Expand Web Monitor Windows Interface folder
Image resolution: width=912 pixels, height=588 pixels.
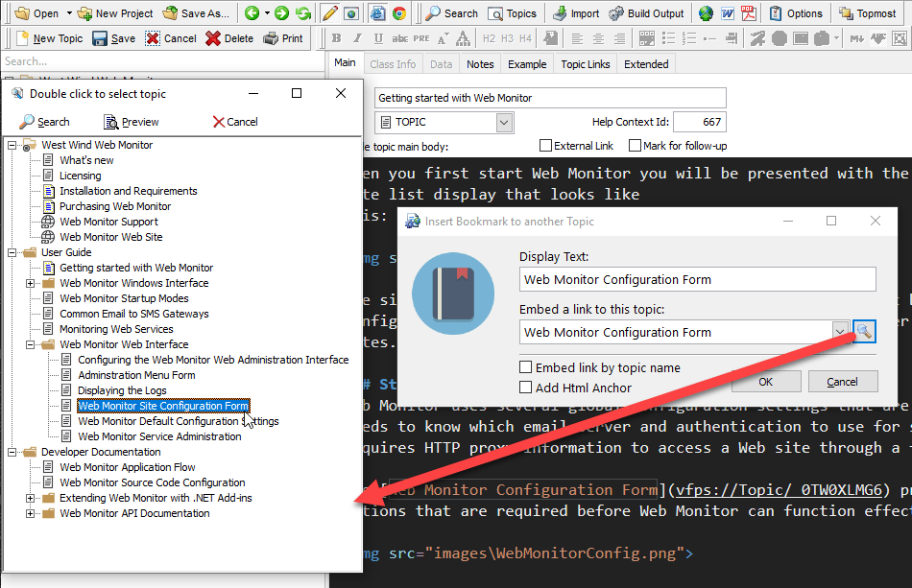tap(31, 283)
